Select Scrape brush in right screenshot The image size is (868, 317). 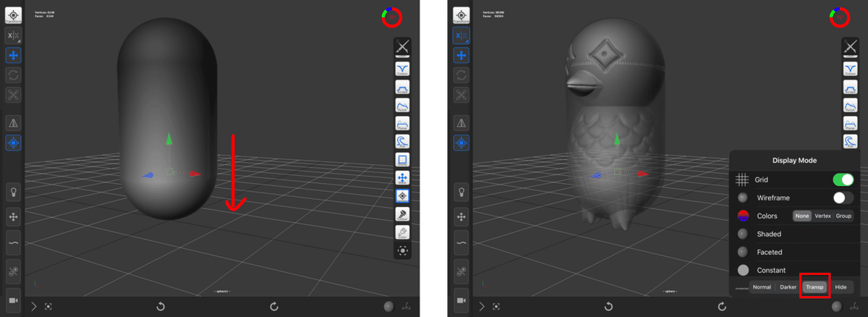coord(850,88)
